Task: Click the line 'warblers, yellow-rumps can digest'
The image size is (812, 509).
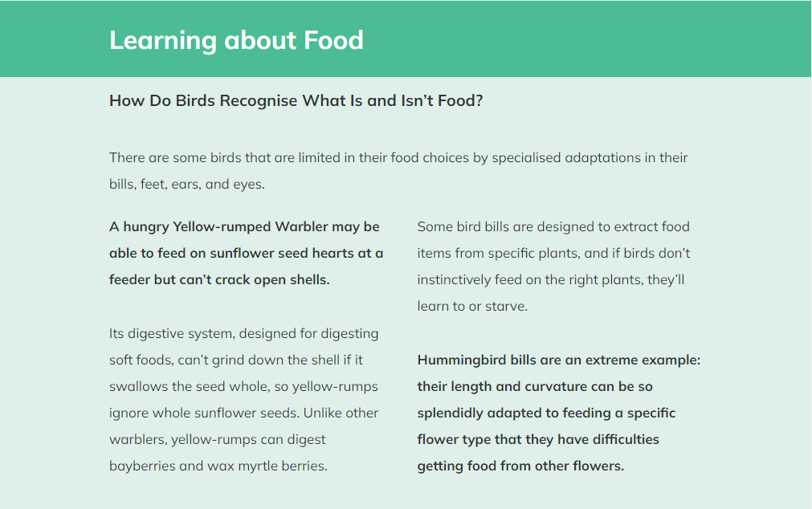Action: pos(217,440)
